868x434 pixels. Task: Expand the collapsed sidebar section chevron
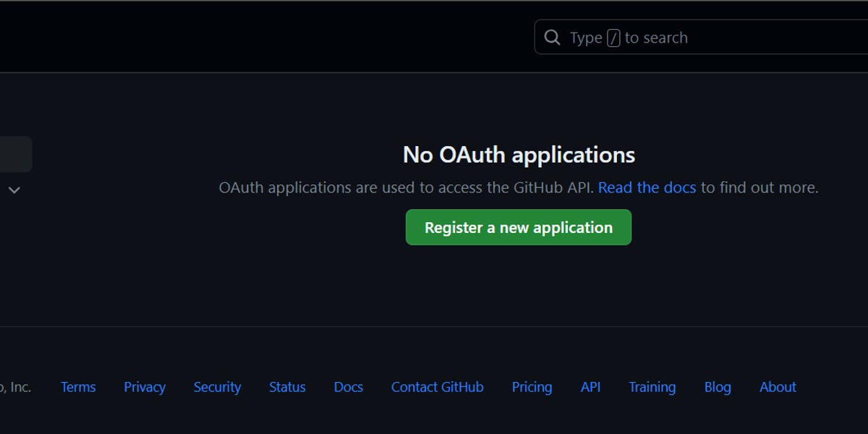(x=14, y=190)
